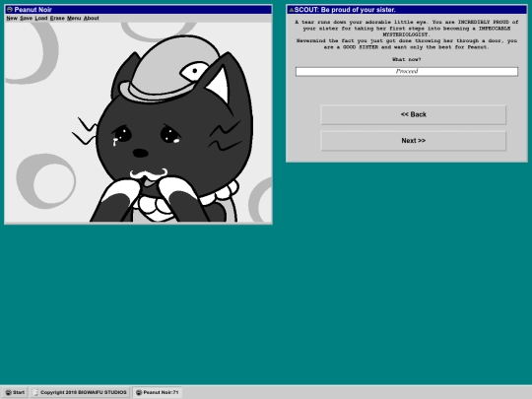Open the New menu item

click(x=12, y=19)
